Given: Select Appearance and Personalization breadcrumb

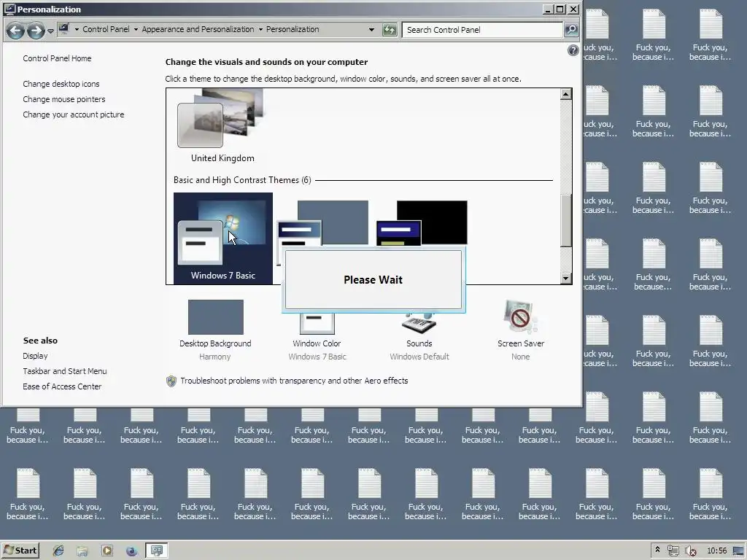Looking at the screenshot, I should [x=198, y=29].
